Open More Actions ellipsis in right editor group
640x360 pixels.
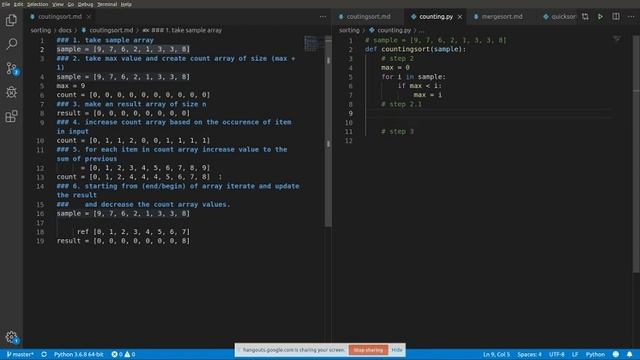pos(631,17)
